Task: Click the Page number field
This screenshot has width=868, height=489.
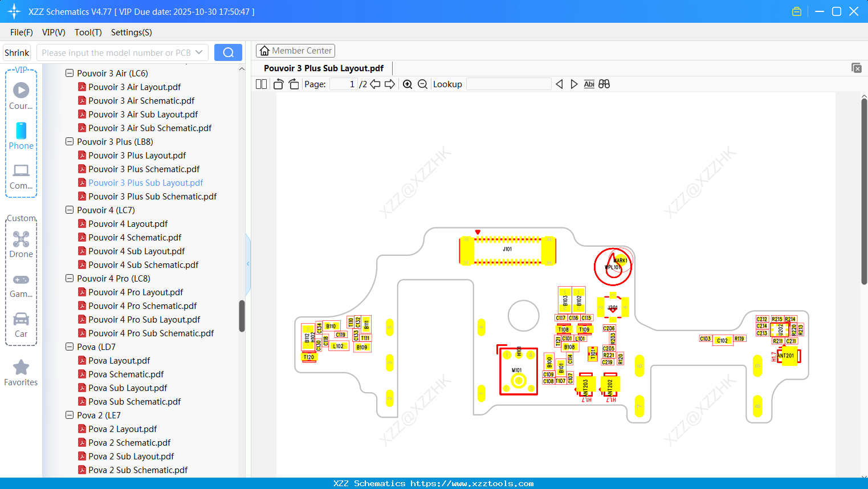Action: [x=343, y=84]
